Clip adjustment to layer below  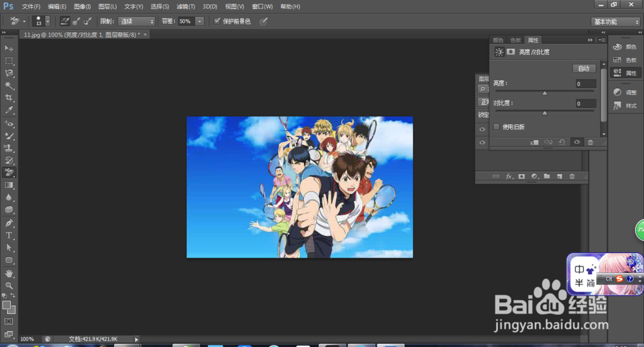point(535,142)
